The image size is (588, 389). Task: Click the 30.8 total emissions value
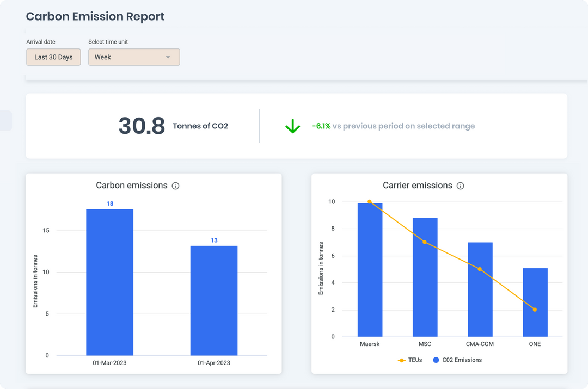(x=142, y=126)
